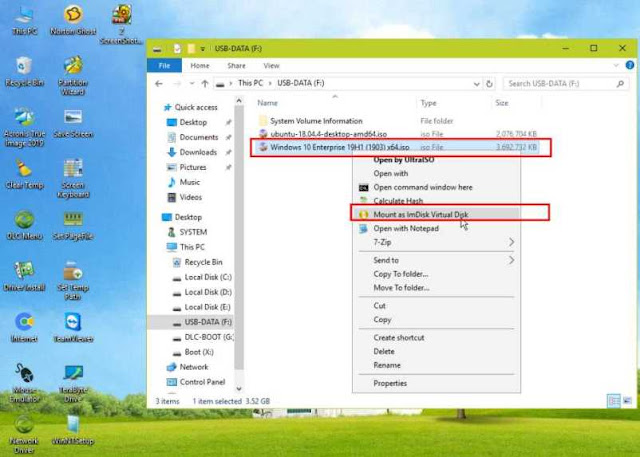Select Open with in context menu

click(436, 173)
